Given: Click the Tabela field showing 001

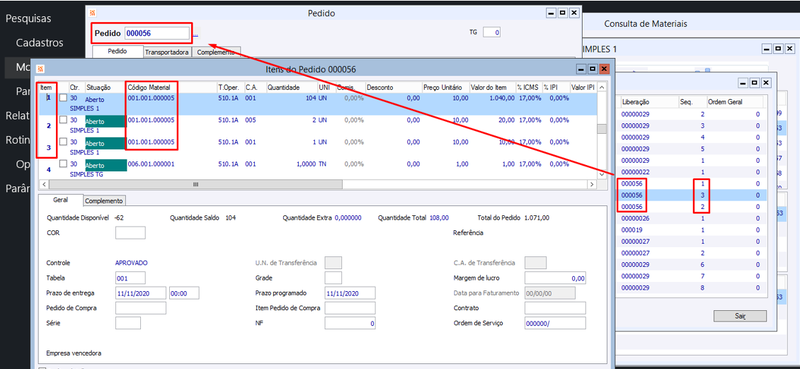Looking at the screenshot, I should (x=130, y=278).
